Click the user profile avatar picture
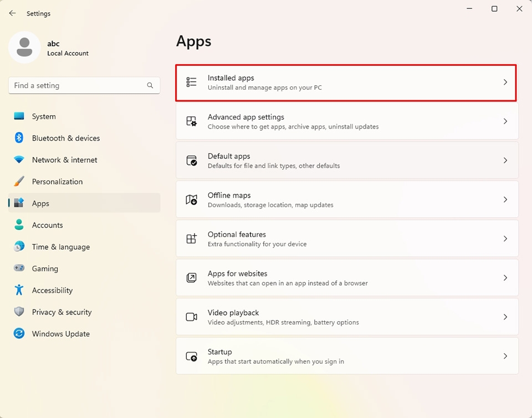Screen dimensions: 532x418 click(24, 48)
